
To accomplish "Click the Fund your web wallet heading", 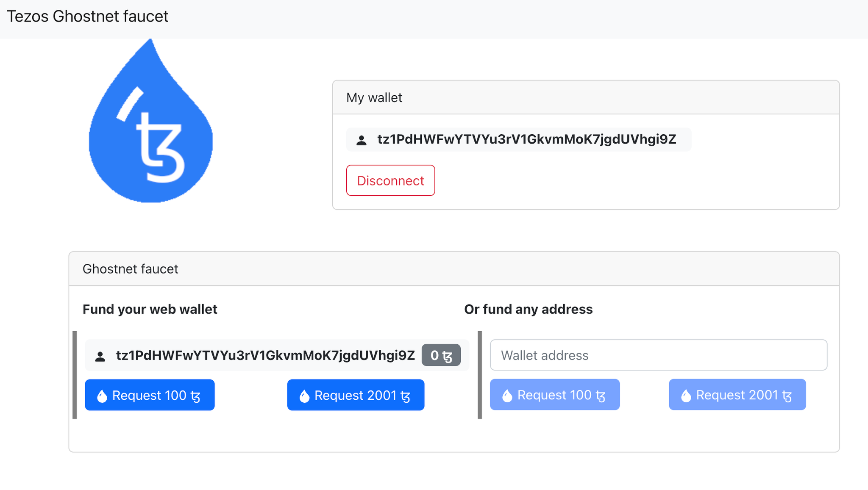I will pos(150,309).
